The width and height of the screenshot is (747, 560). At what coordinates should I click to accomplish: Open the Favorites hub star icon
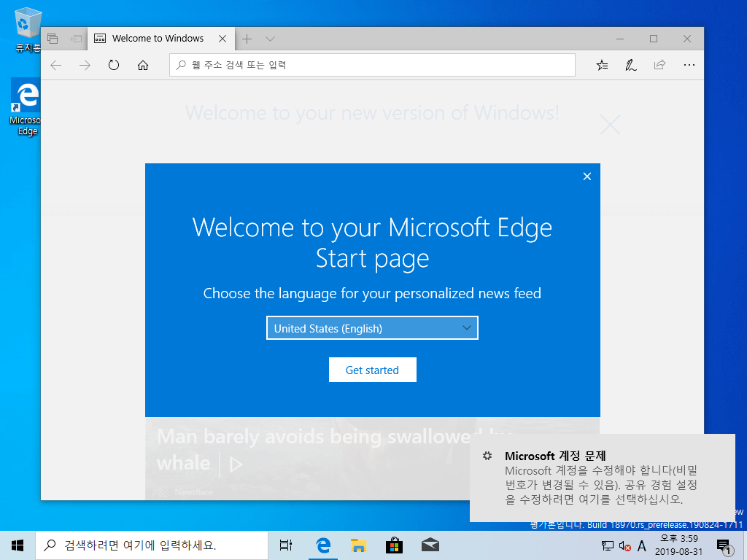(602, 65)
